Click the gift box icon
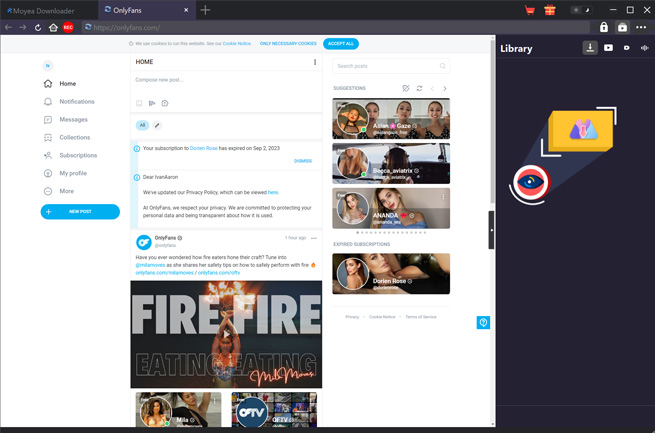The width and height of the screenshot is (655, 433). click(x=550, y=10)
